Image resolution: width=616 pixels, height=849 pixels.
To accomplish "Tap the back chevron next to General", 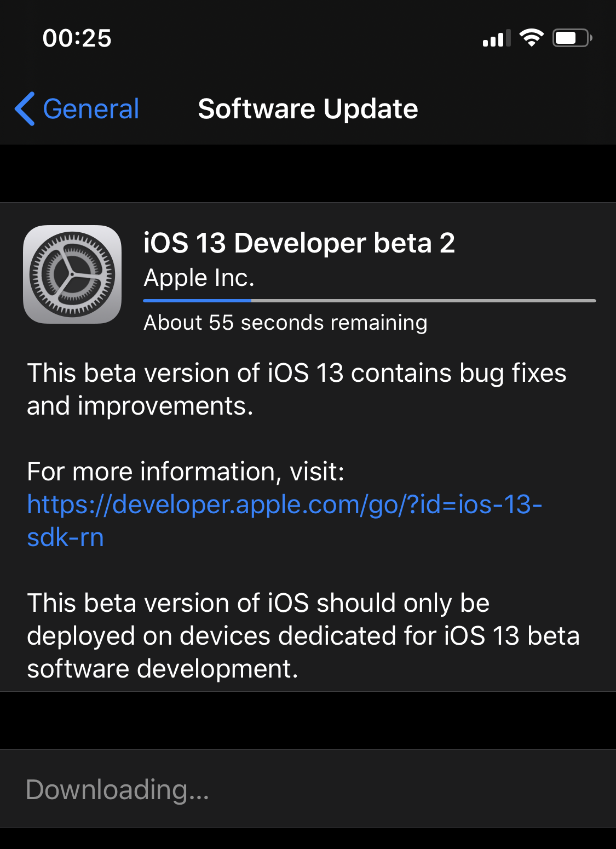I will (x=24, y=109).
